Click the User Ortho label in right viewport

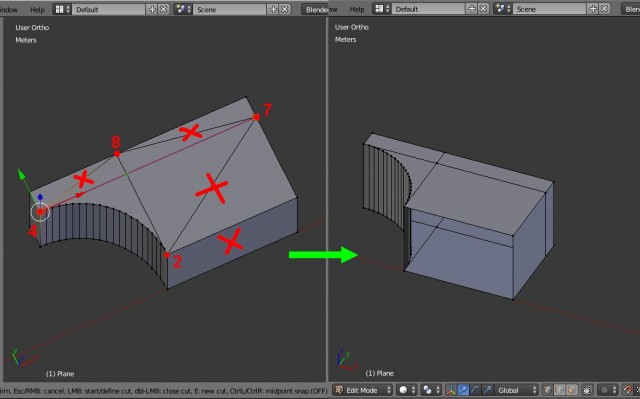coord(352,27)
